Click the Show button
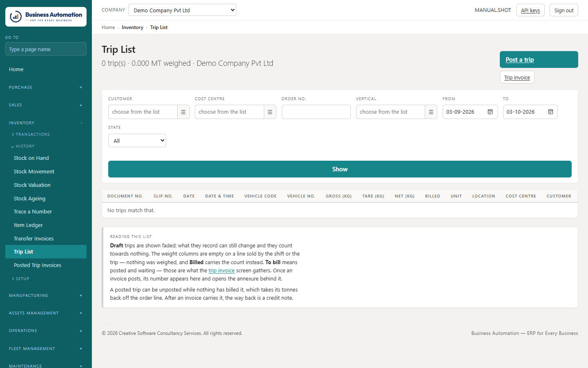 340,169
